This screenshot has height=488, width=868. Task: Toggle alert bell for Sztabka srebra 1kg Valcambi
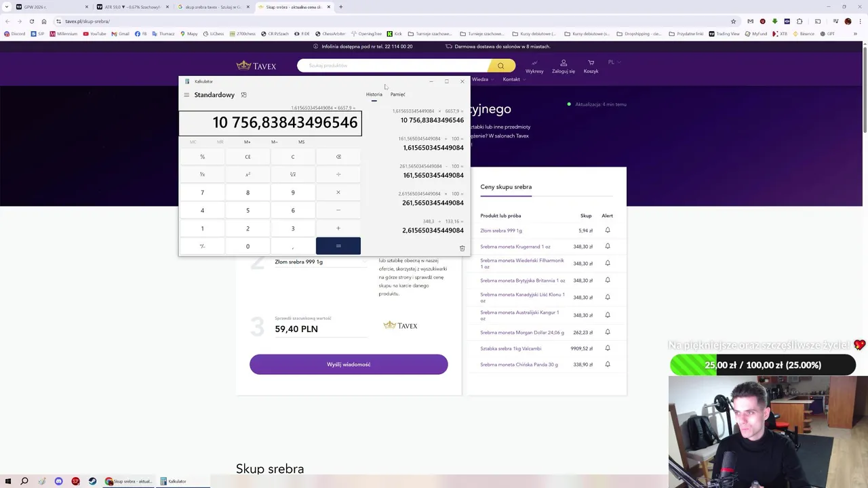608,348
